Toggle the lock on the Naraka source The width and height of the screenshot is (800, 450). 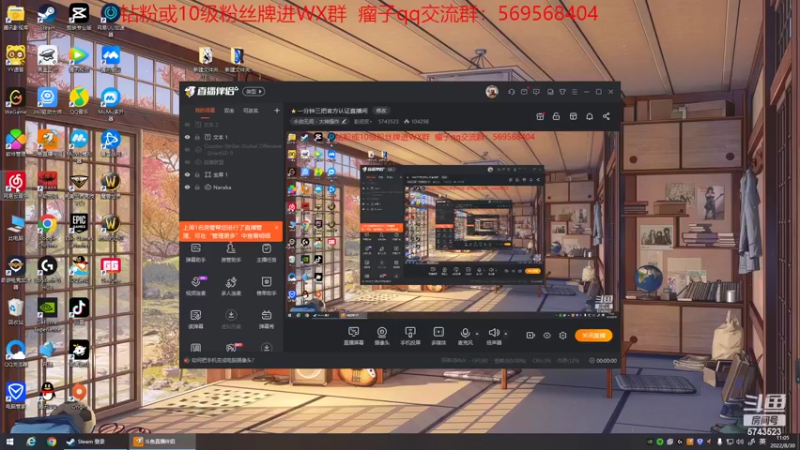197,187
